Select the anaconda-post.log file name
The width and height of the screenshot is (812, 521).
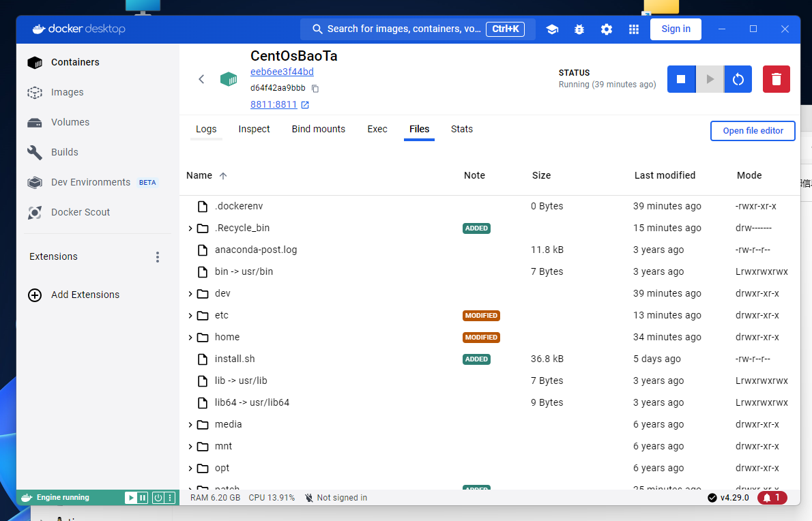coord(256,250)
